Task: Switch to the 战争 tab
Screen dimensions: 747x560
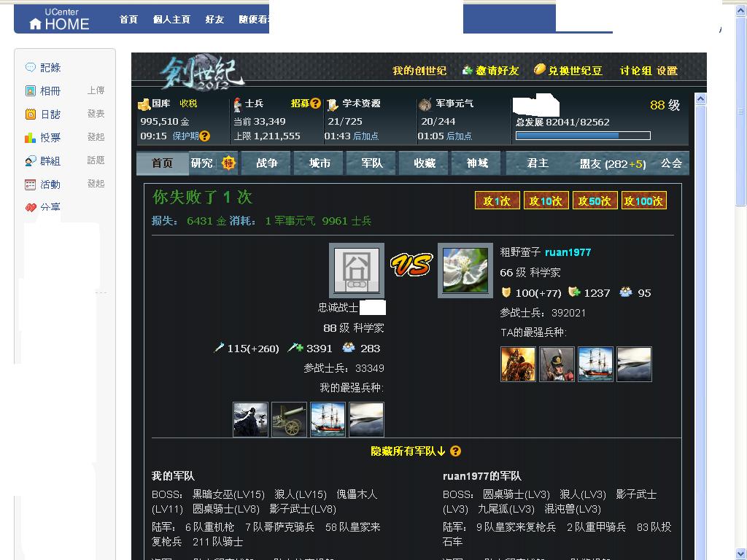Action: pos(267,163)
